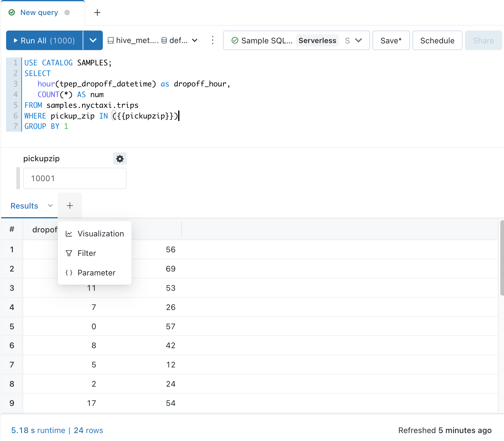Screen dimensions: 504x441
Task: Click the drag handle beside pickupzip input
Action: click(18, 178)
